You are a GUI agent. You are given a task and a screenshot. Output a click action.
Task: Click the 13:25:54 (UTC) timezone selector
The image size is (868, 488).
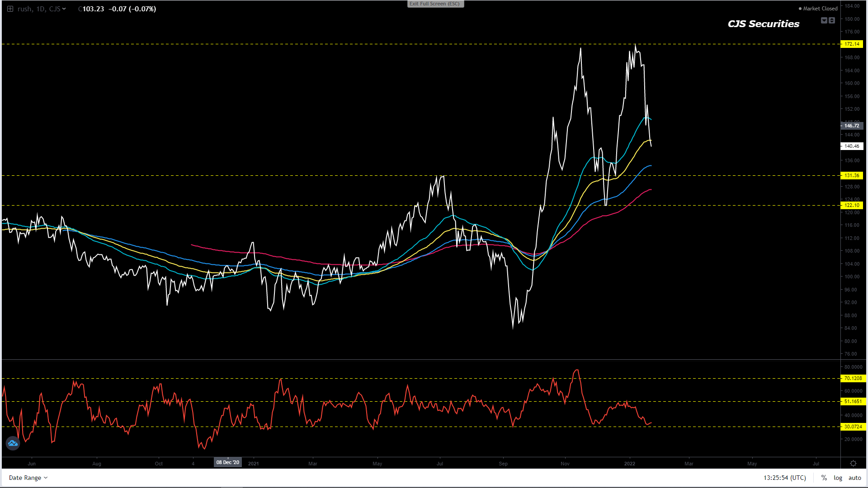[x=784, y=478]
